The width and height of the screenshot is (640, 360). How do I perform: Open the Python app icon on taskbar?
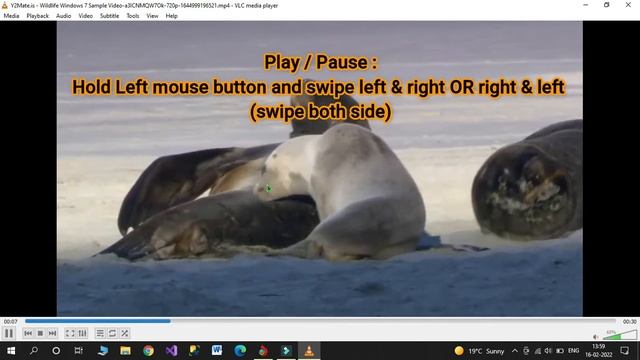coord(194,351)
